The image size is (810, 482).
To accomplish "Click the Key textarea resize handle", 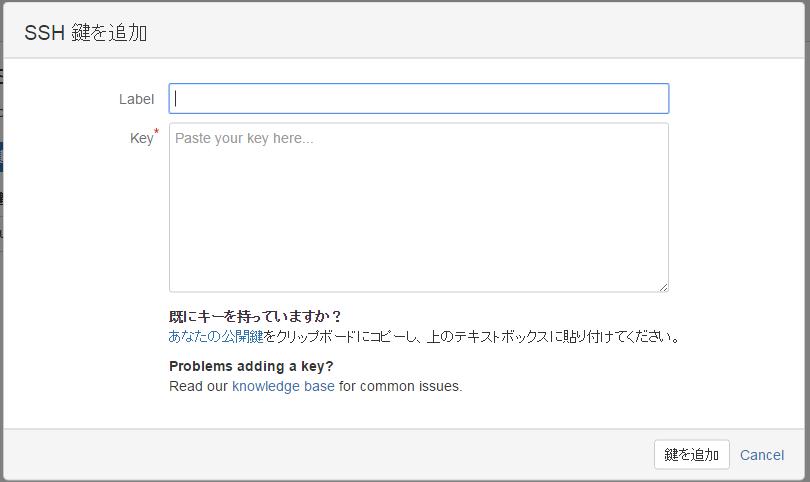I will 663,287.
